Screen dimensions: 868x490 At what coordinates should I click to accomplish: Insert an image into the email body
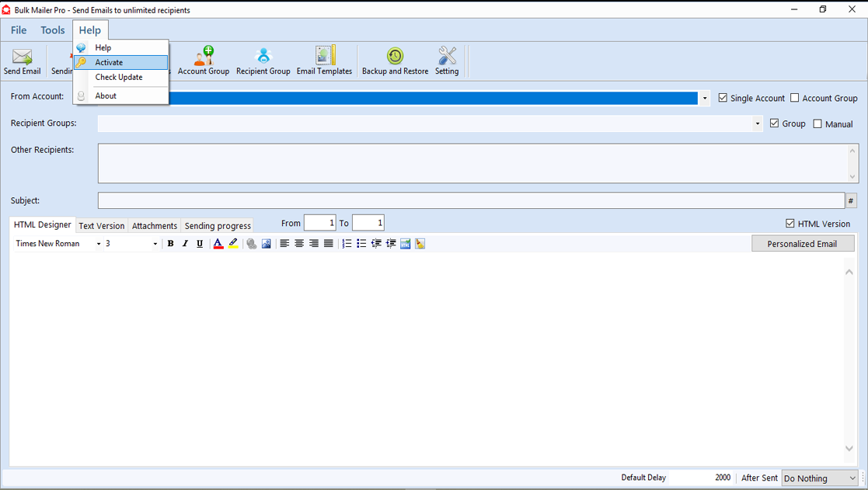pyautogui.click(x=267, y=243)
